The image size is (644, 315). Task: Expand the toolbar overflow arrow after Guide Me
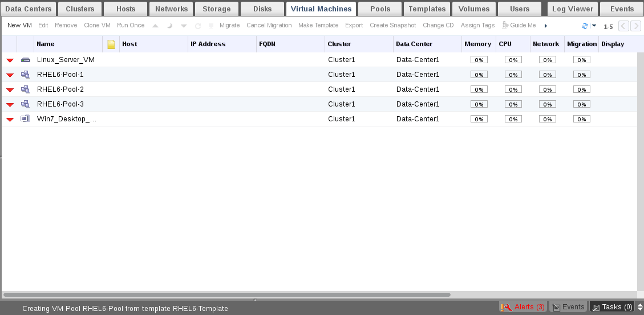point(546,26)
